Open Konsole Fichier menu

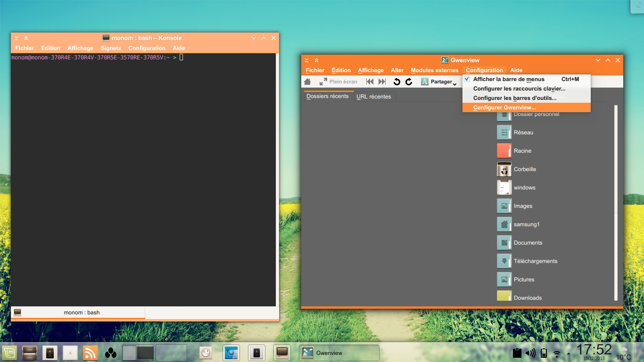25,48
